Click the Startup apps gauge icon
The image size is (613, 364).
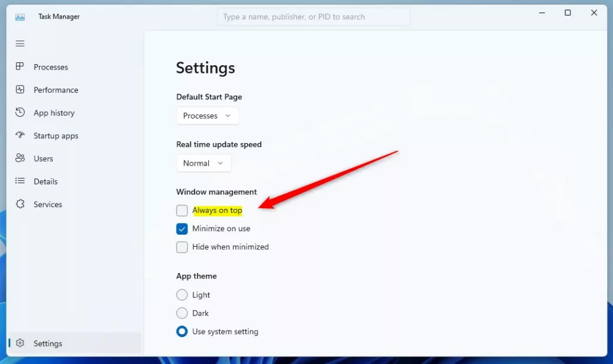pos(20,135)
